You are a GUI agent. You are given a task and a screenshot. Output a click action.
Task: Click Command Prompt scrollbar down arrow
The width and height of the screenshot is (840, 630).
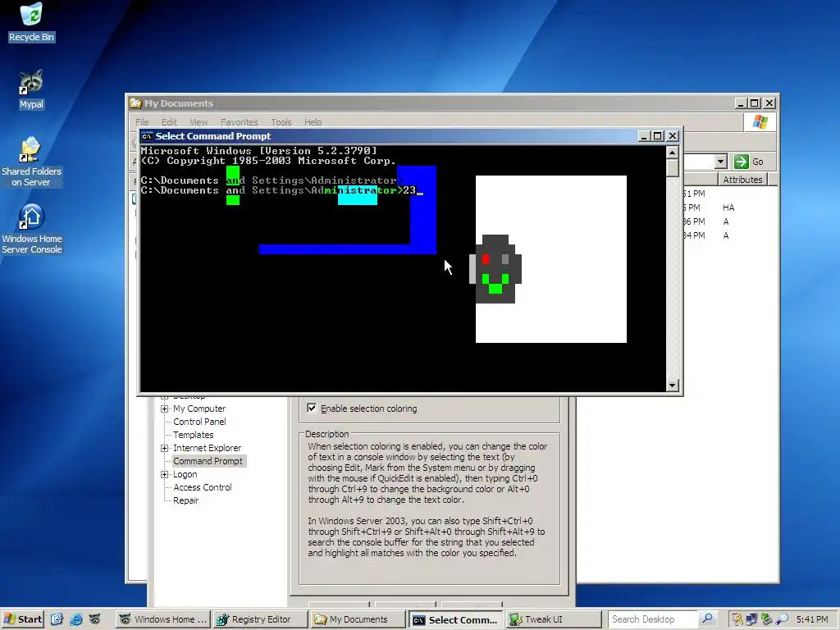pyautogui.click(x=673, y=386)
